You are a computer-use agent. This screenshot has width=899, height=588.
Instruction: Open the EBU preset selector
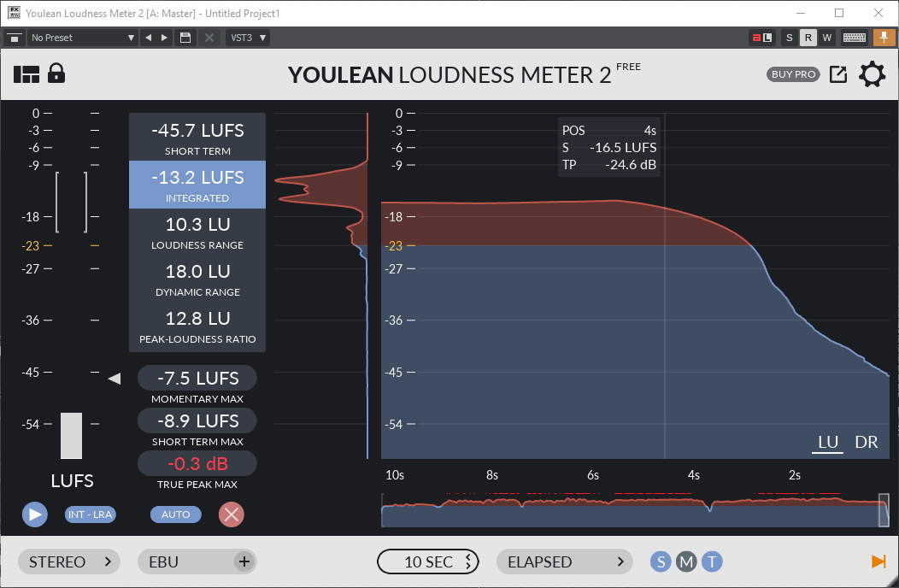(x=197, y=562)
